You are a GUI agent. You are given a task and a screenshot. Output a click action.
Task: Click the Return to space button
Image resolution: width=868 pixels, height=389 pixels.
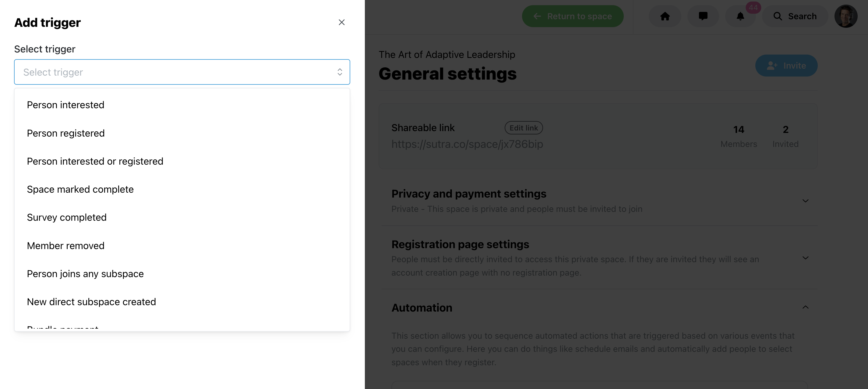(573, 16)
